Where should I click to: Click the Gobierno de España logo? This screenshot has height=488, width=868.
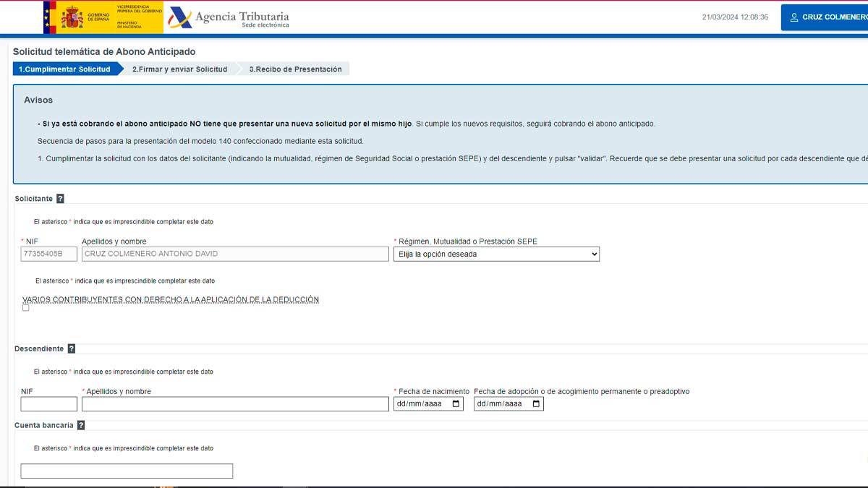pyautogui.click(x=103, y=17)
